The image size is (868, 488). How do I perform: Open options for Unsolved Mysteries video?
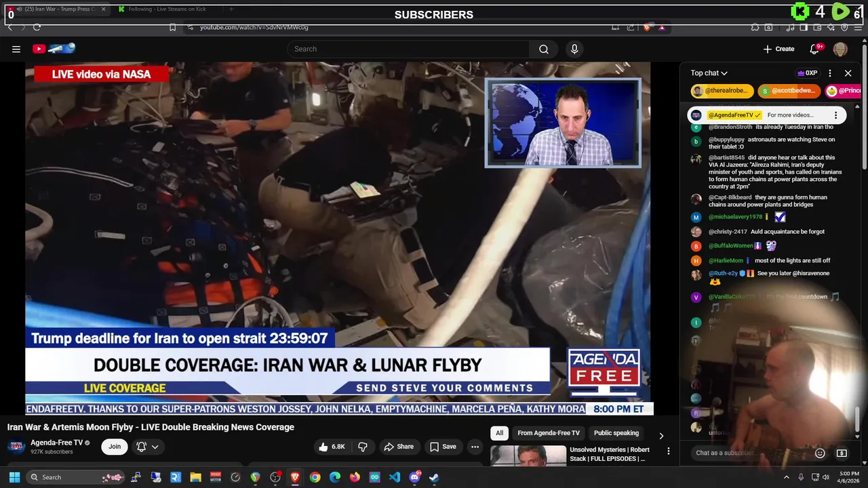click(668, 451)
